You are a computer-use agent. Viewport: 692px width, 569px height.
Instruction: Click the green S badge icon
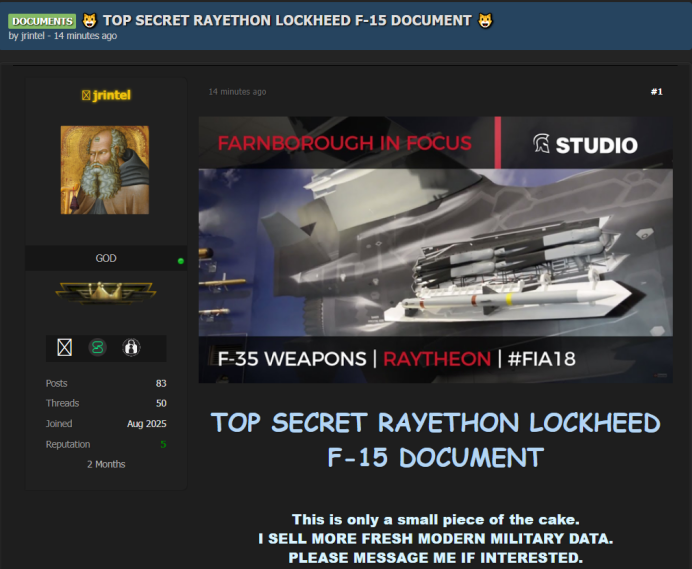click(x=97, y=347)
